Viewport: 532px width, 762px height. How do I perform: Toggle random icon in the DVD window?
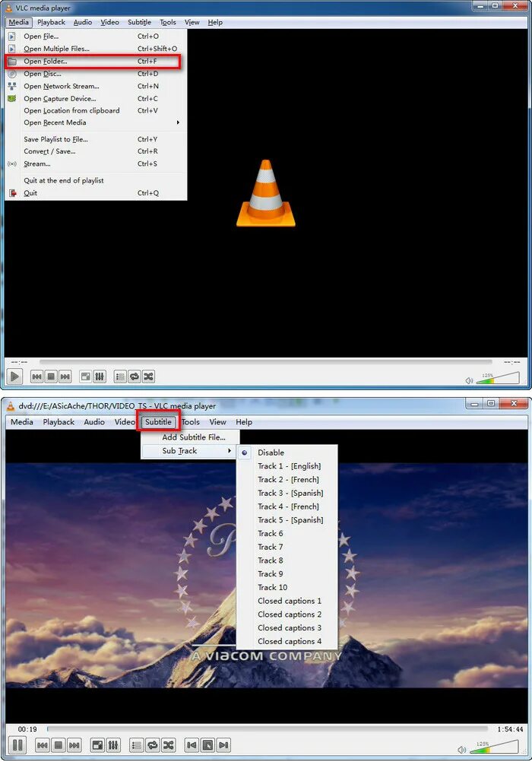168,745
